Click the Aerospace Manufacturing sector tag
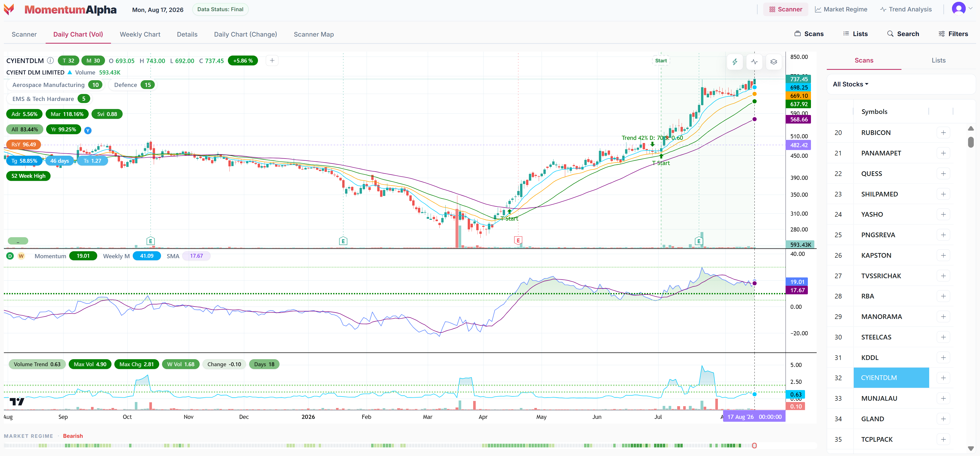The image size is (980, 456). click(x=55, y=85)
